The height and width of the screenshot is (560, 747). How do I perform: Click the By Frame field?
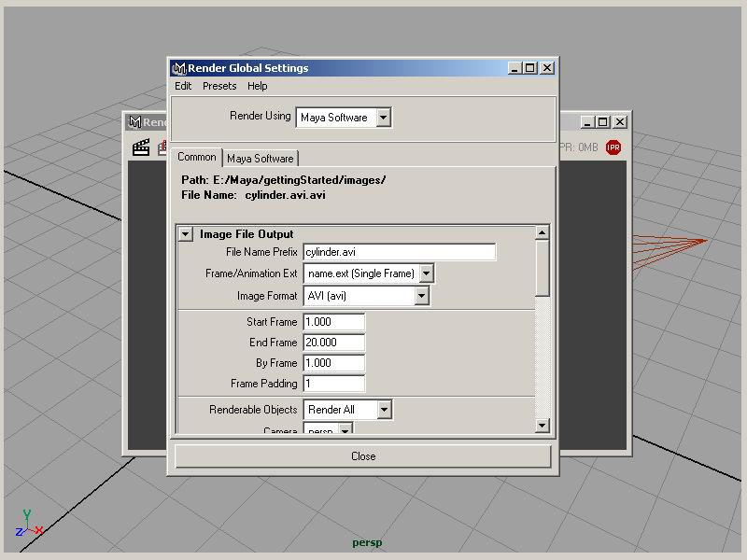334,363
